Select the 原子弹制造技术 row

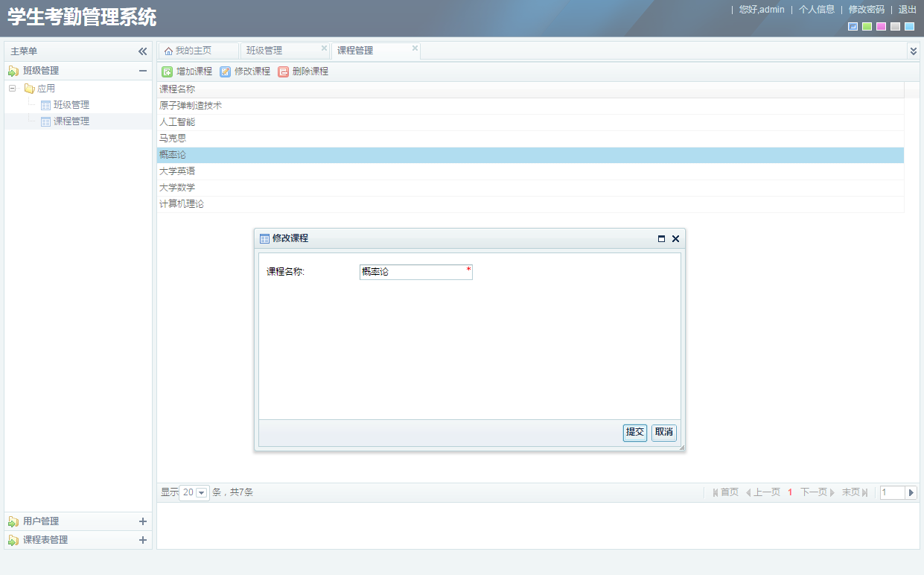530,106
